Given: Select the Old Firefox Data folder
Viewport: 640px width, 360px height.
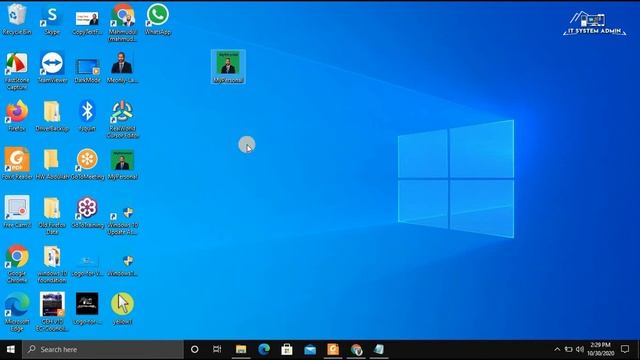Looking at the screenshot, I should click(52, 216).
